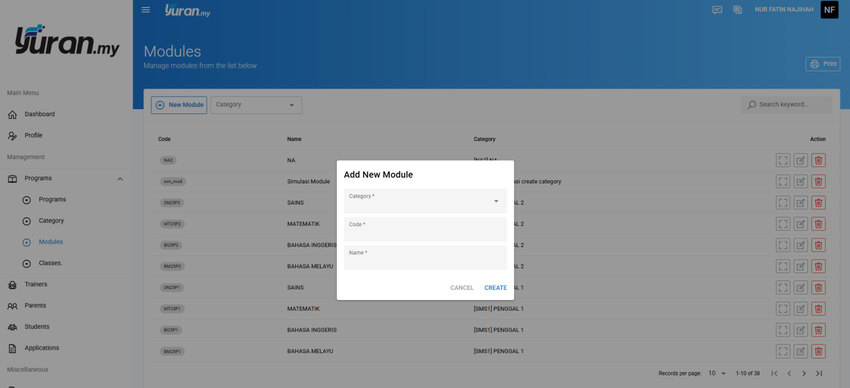Click CANCEL in Add New Module dialog

coord(462,288)
